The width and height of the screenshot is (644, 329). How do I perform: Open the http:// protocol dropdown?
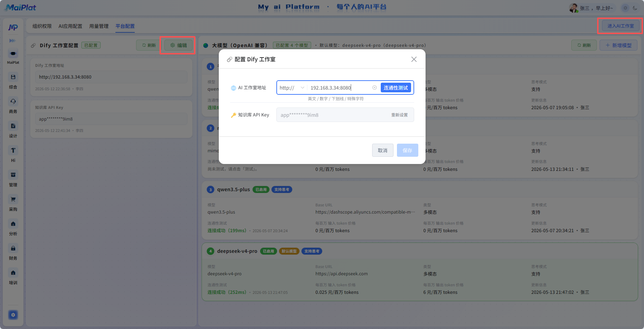click(x=292, y=88)
